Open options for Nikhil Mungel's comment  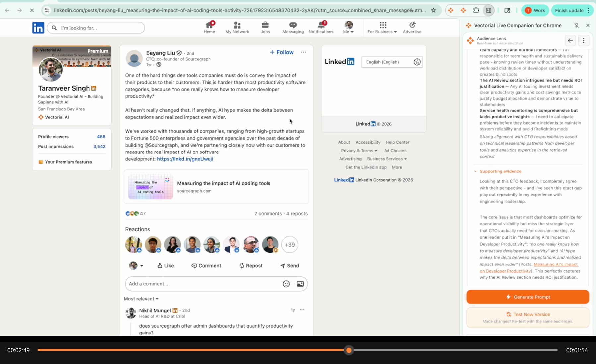pyautogui.click(x=302, y=310)
